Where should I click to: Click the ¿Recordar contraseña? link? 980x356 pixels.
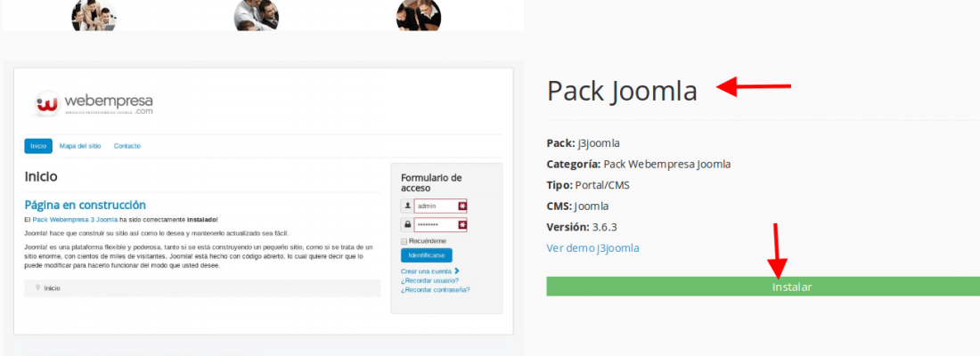[x=435, y=290]
